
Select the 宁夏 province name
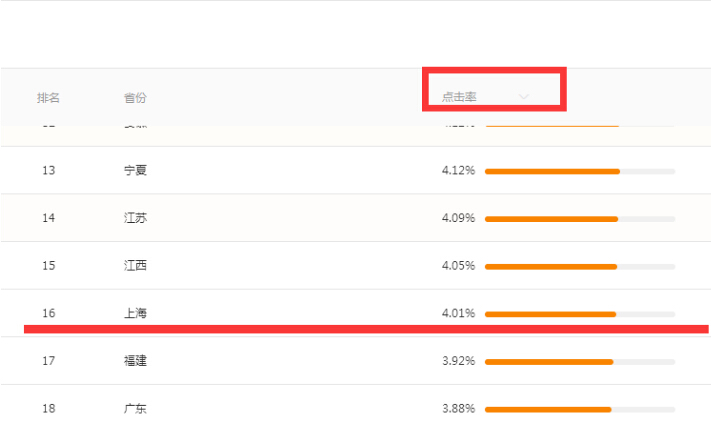(135, 170)
